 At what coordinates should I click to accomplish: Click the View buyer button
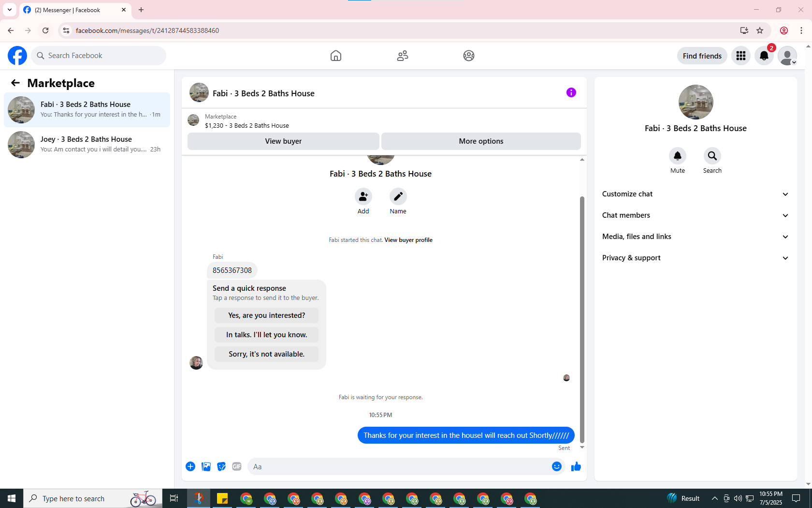pos(283,141)
